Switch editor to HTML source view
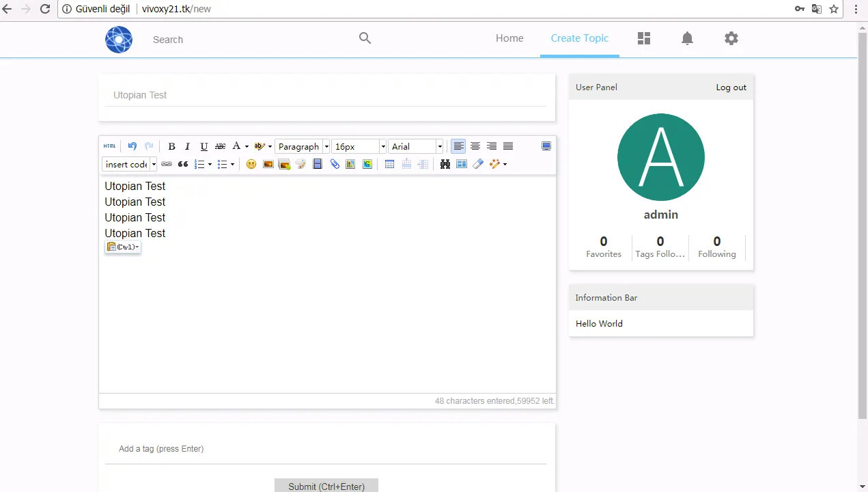 109,146
